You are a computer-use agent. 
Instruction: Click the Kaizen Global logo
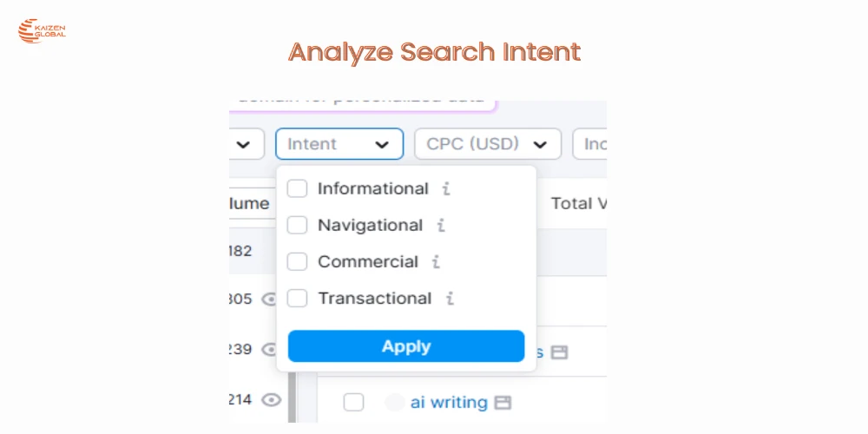coord(42,33)
